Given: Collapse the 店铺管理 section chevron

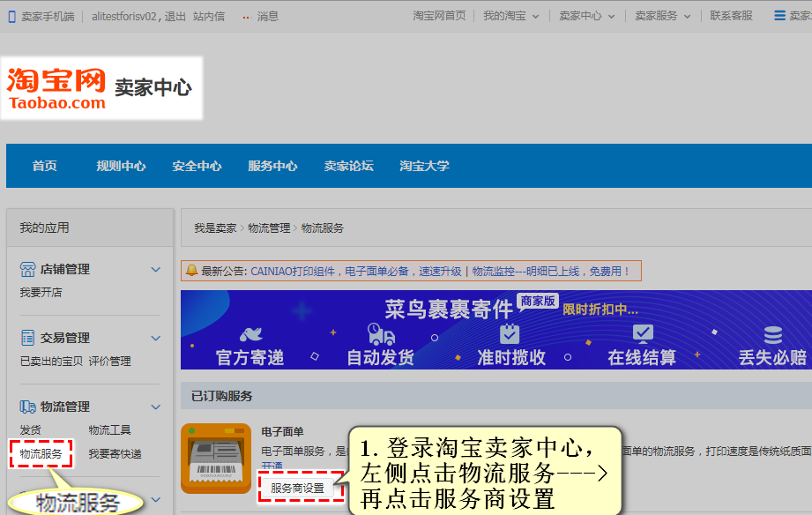Looking at the screenshot, I should (x=155, y=270).
